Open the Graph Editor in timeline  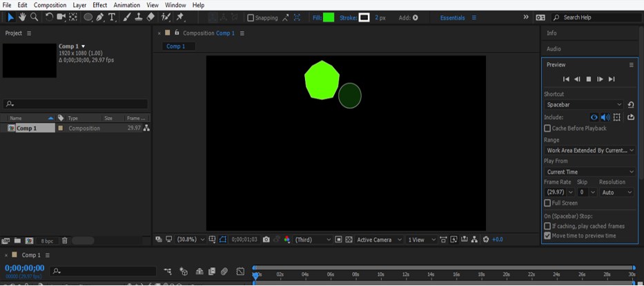pos(240,272)
